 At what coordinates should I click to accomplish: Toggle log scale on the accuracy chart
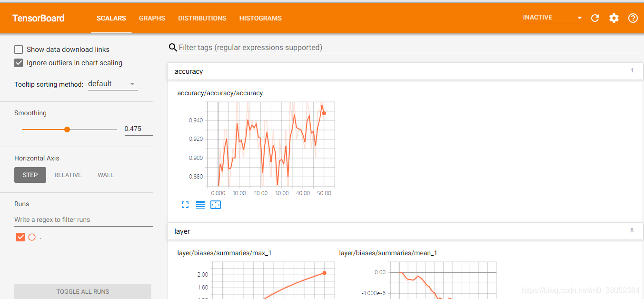(200, 204)
